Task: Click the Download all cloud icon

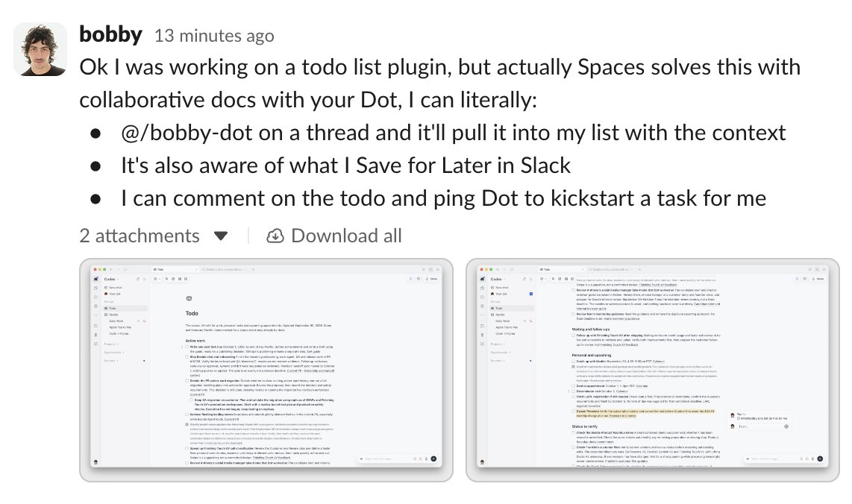Action: [x=275, y=236]
